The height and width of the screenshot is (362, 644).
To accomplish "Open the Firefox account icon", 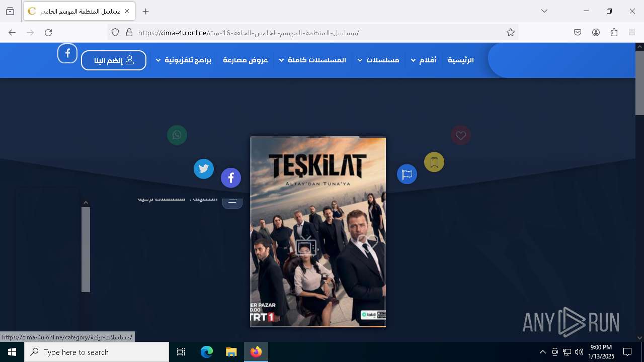I will click(596, 32).
